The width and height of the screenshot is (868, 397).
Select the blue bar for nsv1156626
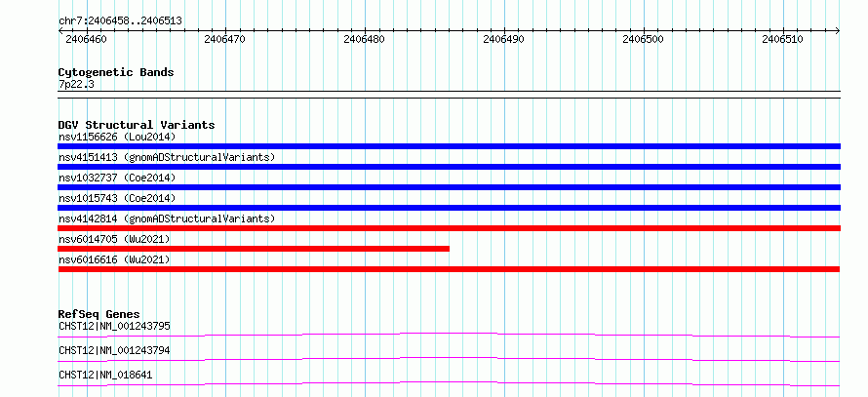tap(449, 146)
